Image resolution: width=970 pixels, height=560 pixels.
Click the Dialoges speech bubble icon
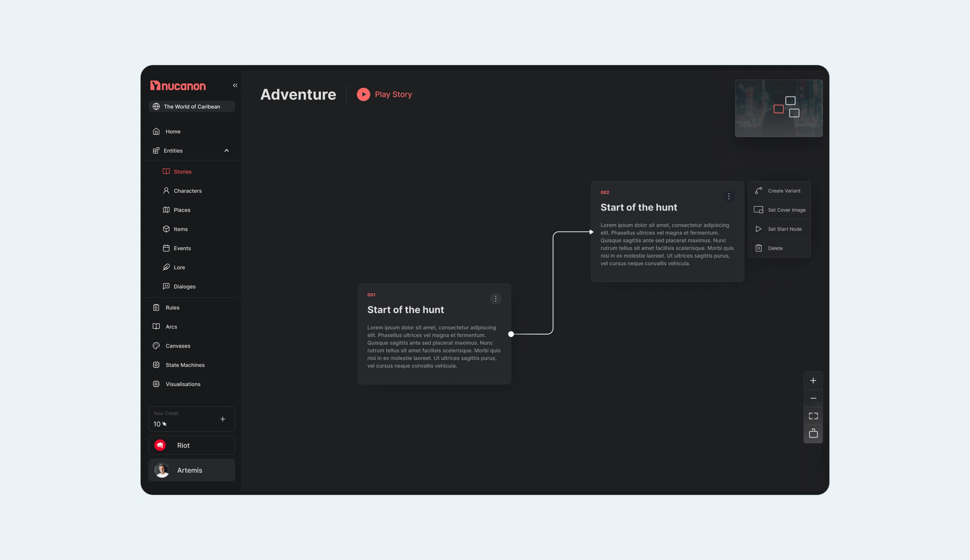pos(166,286)
